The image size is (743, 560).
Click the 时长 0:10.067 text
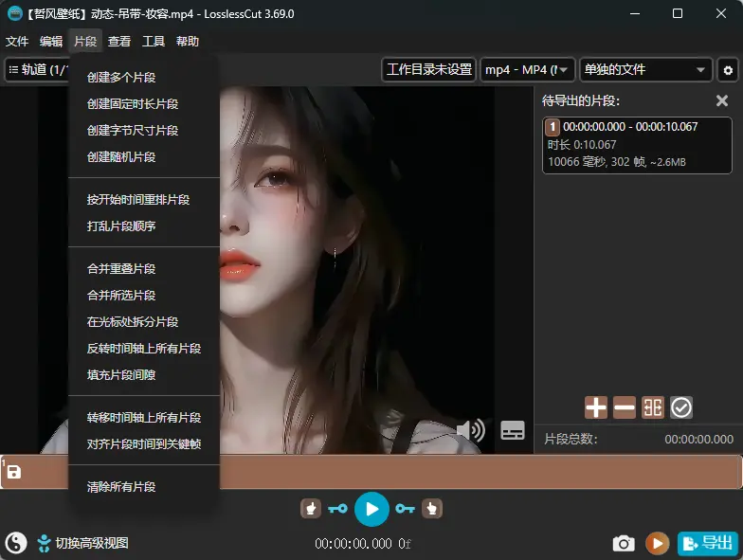(582, 144)
